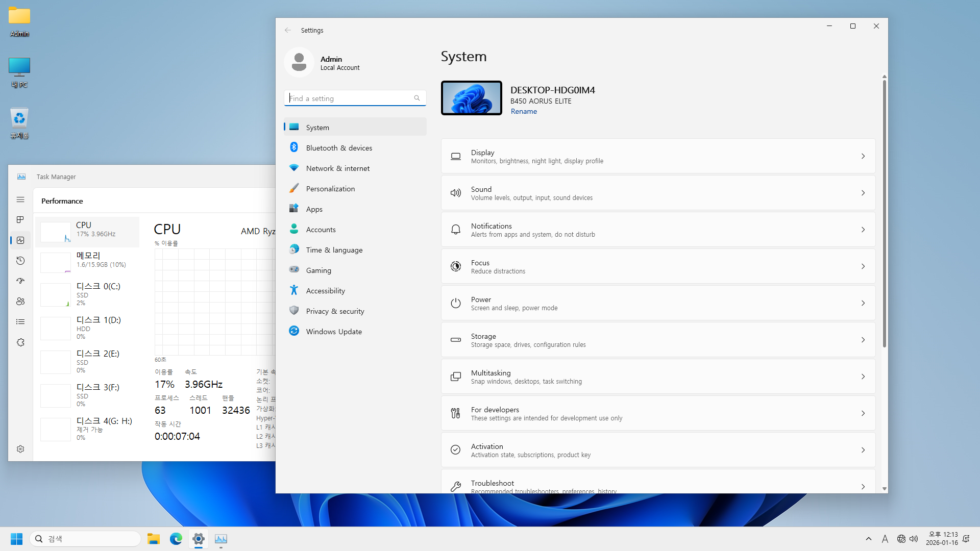Open Users icon in Task Manager sidebar
Screen dimensions: 980x551
(x=20, y=302)
